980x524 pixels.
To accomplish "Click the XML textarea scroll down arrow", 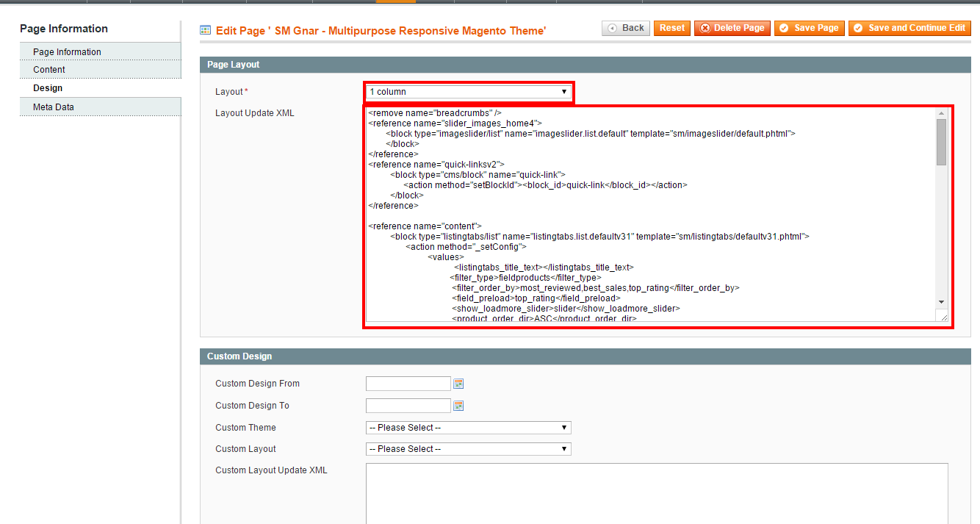I will [x=942, y=302].
